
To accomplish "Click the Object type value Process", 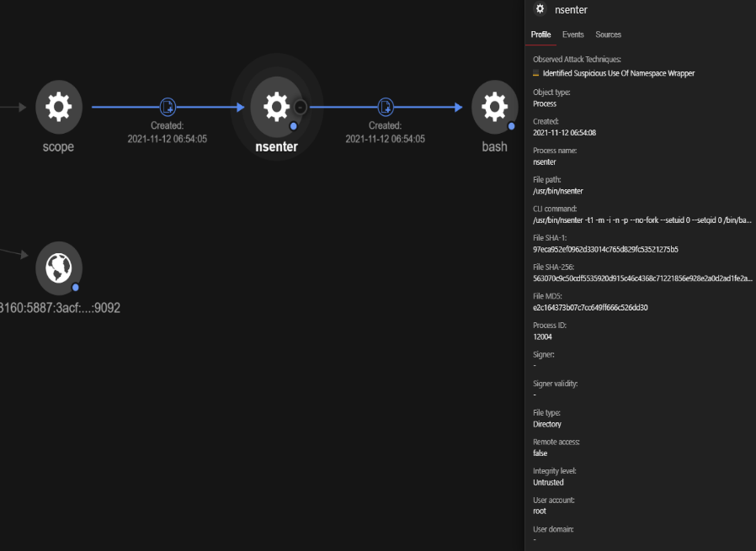I will (545, 103).
